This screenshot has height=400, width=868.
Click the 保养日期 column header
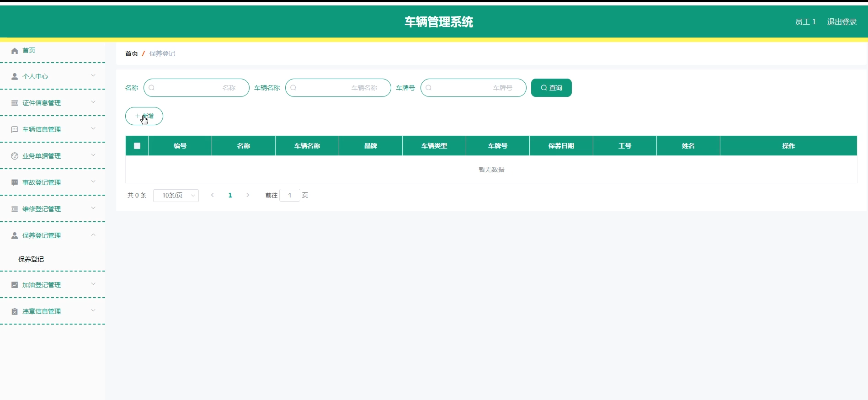click(x=561, y=146)
